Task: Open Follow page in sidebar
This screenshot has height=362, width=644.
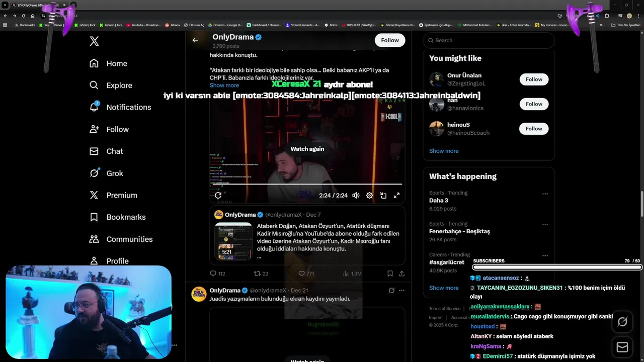Action: point(109,129)
